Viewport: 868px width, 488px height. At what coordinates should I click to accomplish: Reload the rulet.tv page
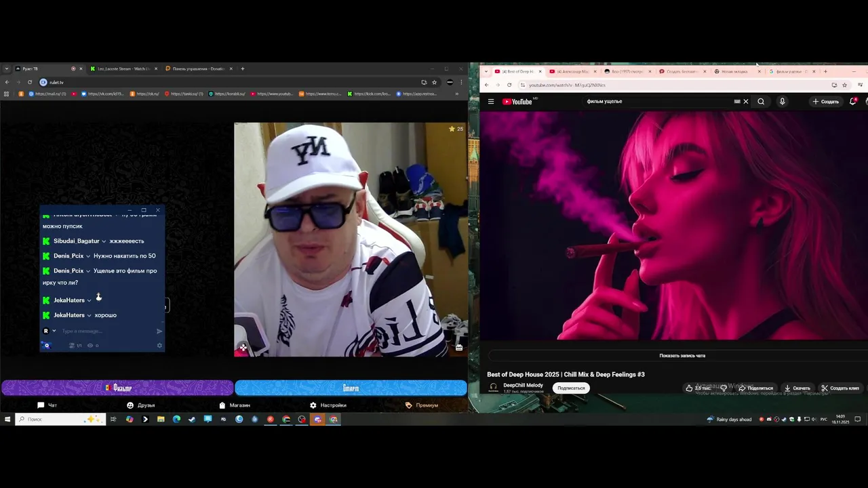[30, 82]
